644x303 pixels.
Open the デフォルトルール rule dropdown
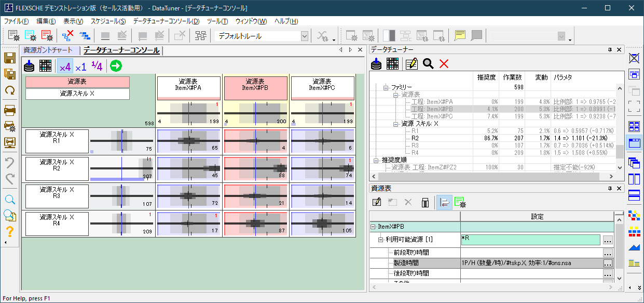point(305,36)
